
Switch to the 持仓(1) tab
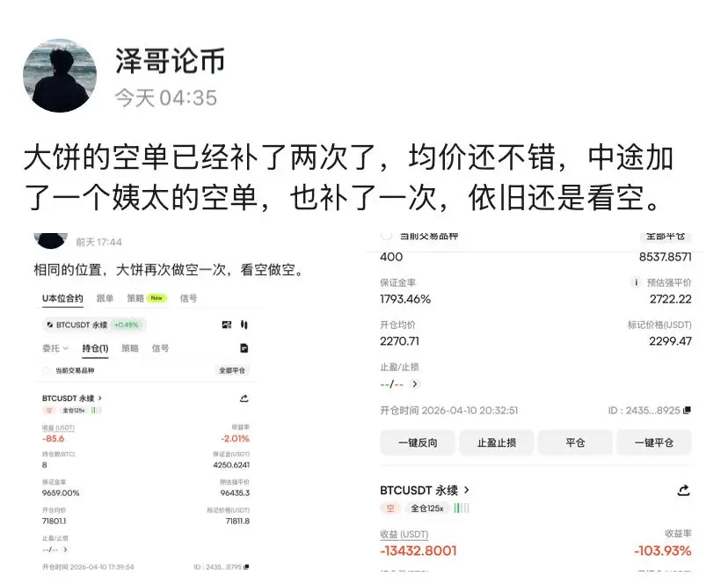[x=95, y=348]
